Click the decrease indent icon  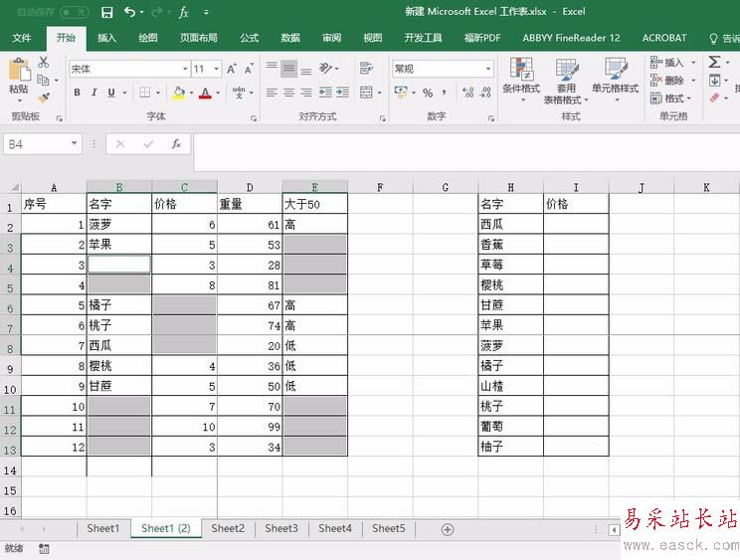pyautogui.click(x=325, y=93)
